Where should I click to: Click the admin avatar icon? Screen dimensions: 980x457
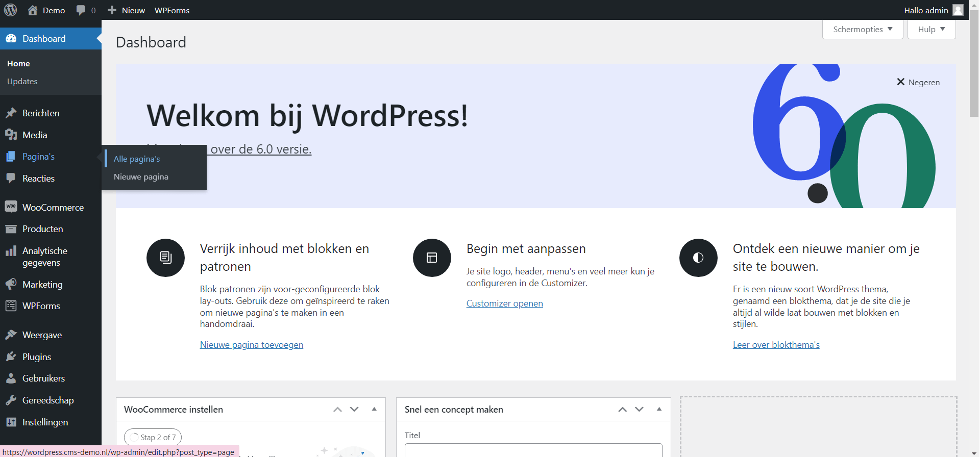coord(958,10)
